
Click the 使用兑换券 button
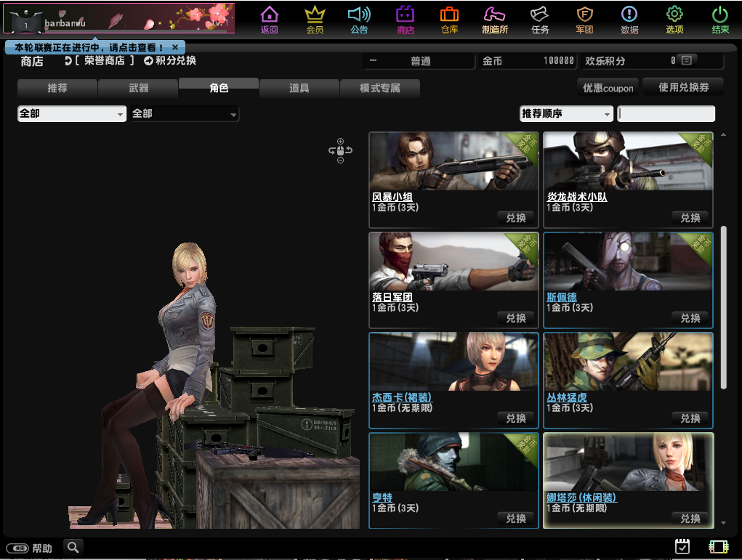pos(682,87)
